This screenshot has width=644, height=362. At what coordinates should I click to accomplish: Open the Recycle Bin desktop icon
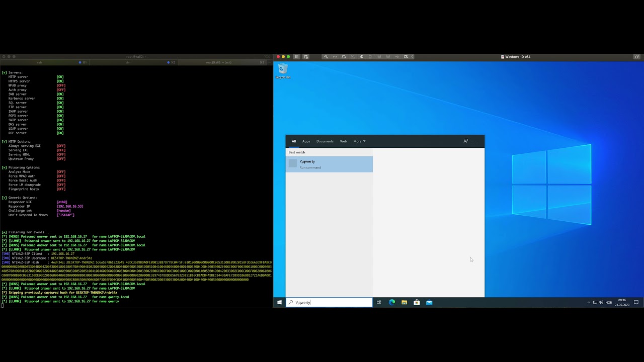tap(283, 71)
